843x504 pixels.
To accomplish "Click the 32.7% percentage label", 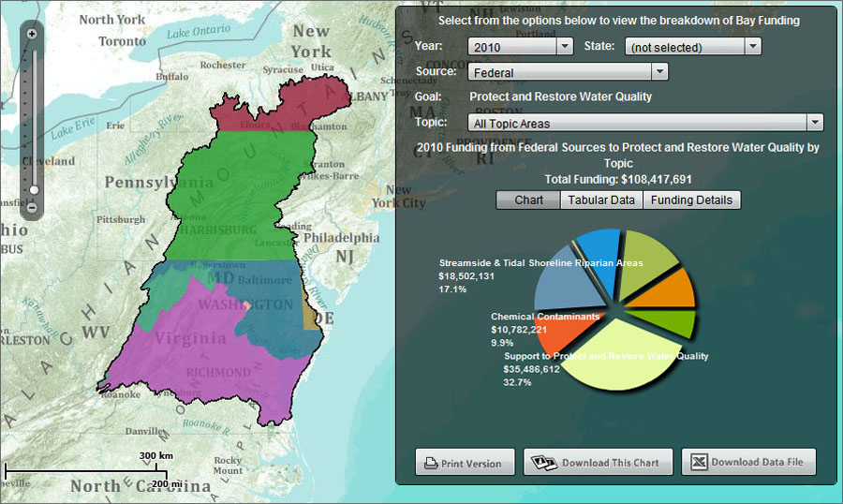I will click(517, 382).
